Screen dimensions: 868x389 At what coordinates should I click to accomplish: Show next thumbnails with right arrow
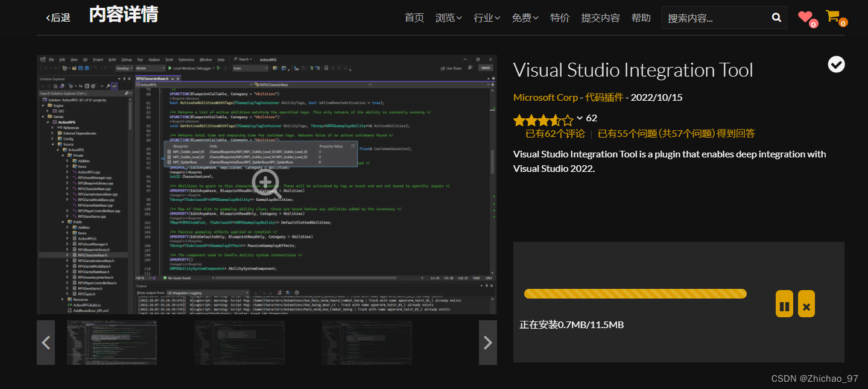(x=488, y=343)
